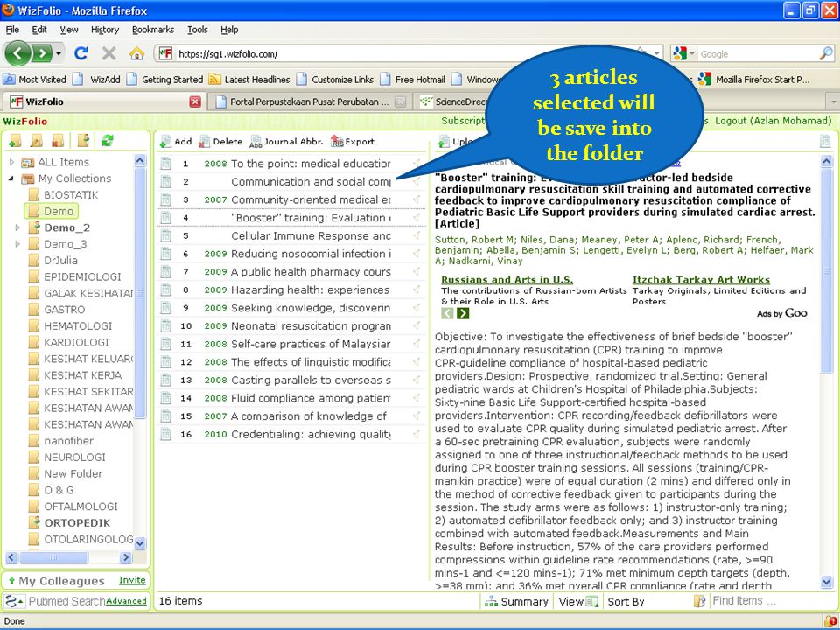
Task: Click the Invite link under My Colleagues
Action: coord(132,579)
